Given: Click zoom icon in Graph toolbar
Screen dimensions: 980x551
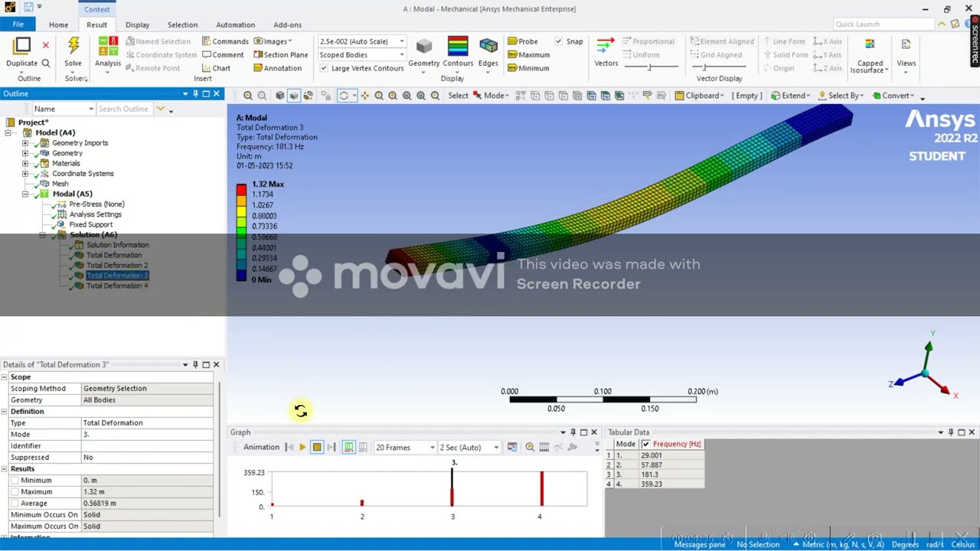Looking at the screenshot, I should pyautogui.click(x=530, y=447).
